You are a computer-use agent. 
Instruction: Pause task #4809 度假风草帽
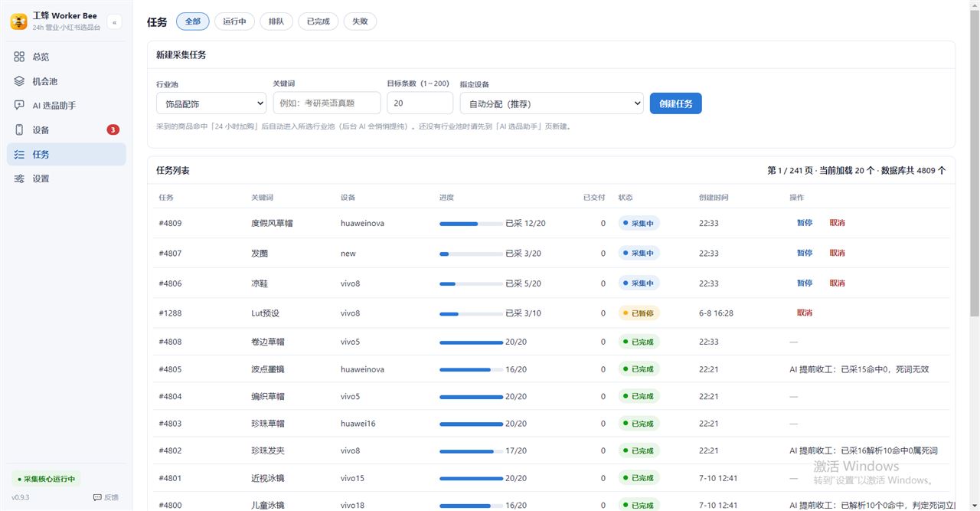pos(804,223)
